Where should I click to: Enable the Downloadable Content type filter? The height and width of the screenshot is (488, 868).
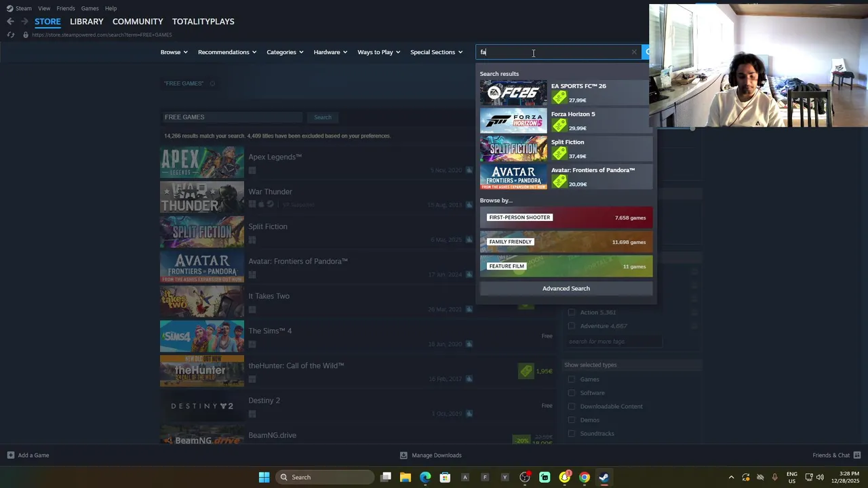coord(571,407)
